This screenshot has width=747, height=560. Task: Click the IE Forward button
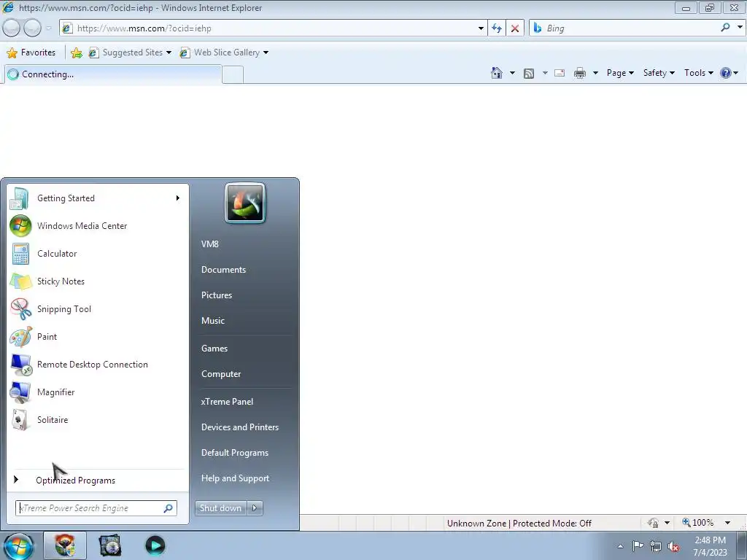click(x=32, y=28)
